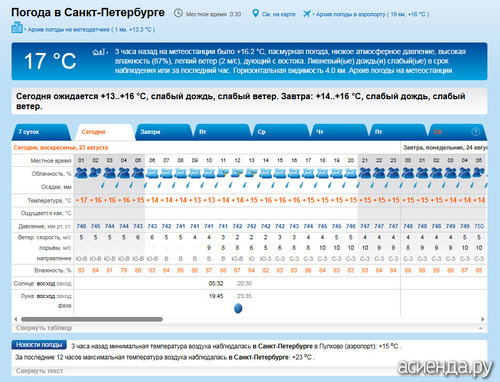Click the help question mark on Сб tab
Image resolution: width=500 pixels, height=382 pixels.
[x=476, y=132]
